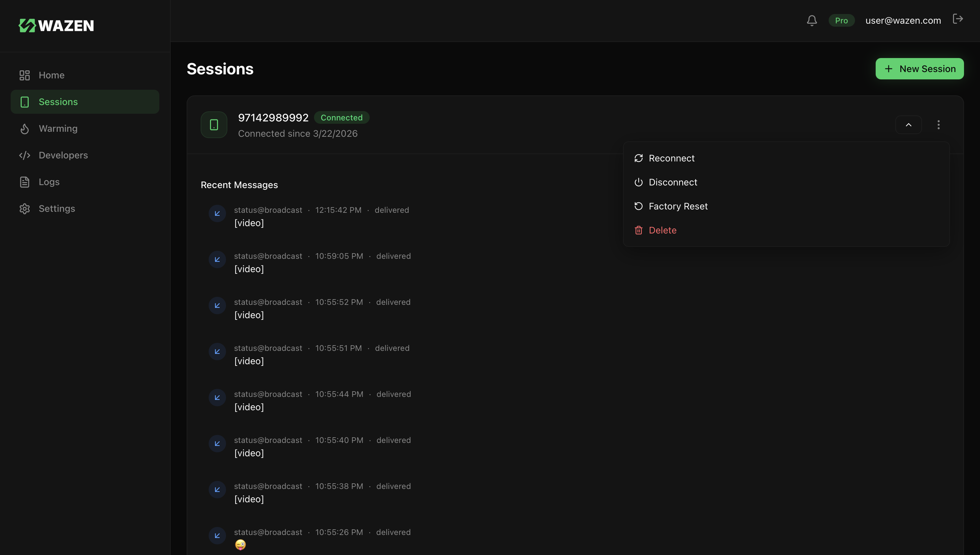This screenshot has width=980, height=555.
Task: Click the incoming arrow icon on 12:15:42 message
Action: click(x=217, y=213)
